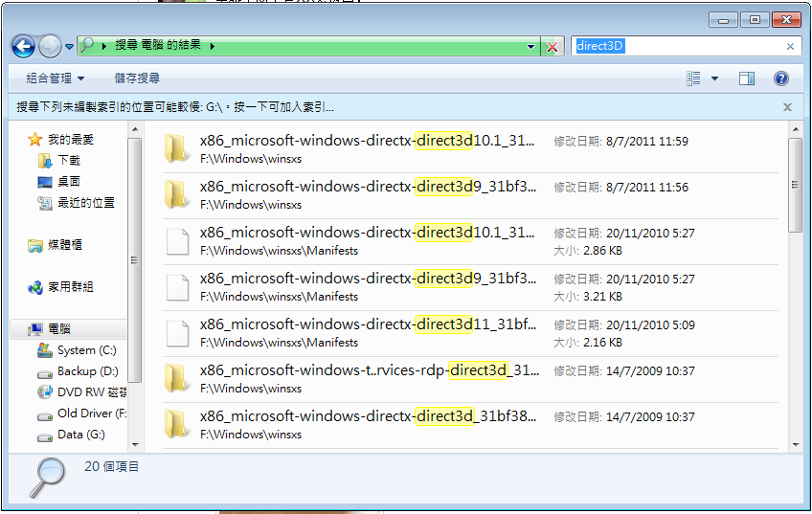Image resolution: width=812 pixels, height=514 pixels.
Task: Expand breadcrumb arrow after 搜尋 電腦 的結果
Action: pos(213,46)
